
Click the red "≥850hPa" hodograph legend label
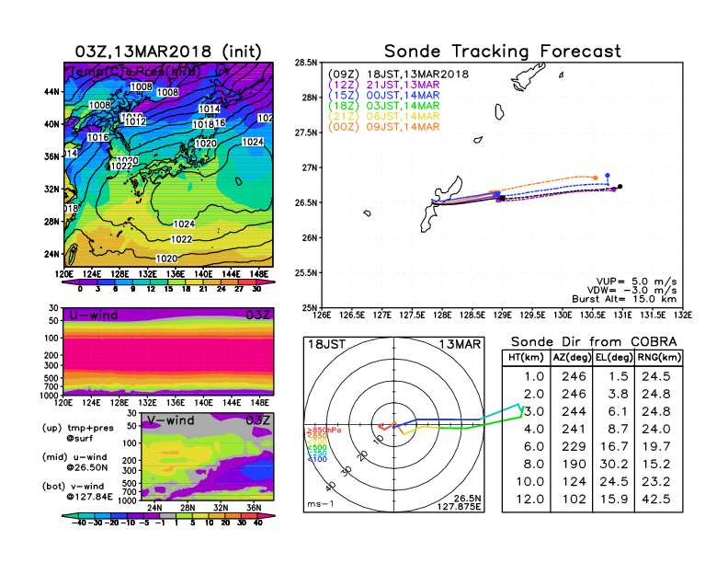pyautogui.click(x=324, y=431)
